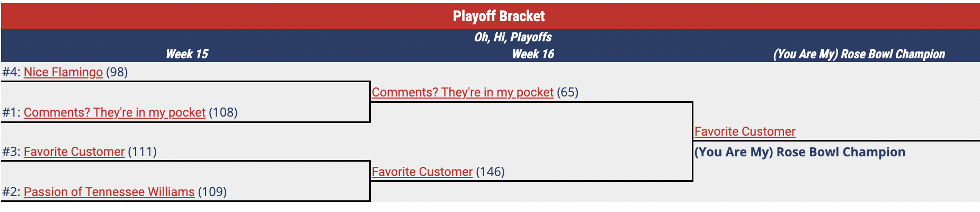Open Favorite Customer link with score 146
This screenshot has height=212, width=980.
point(422,172)
